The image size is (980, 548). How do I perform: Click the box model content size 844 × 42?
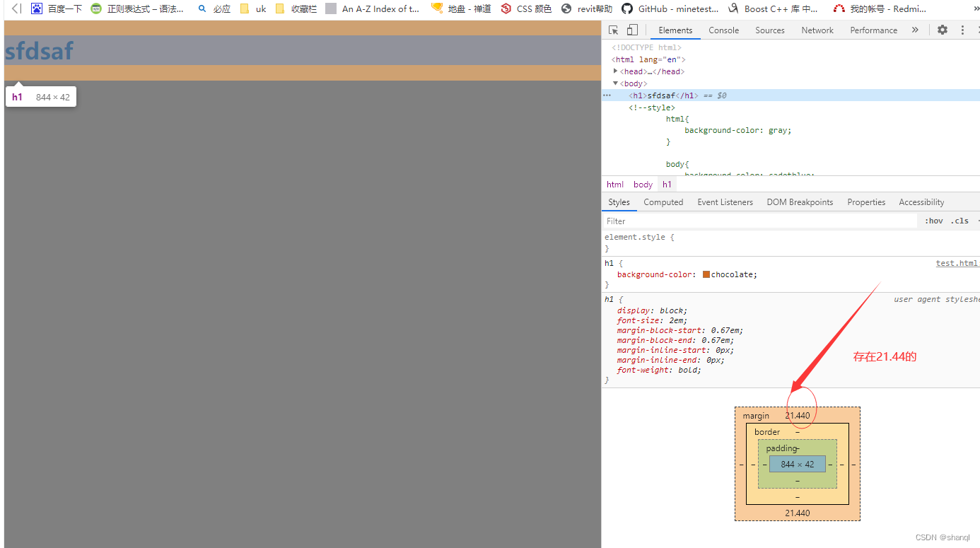798,465
